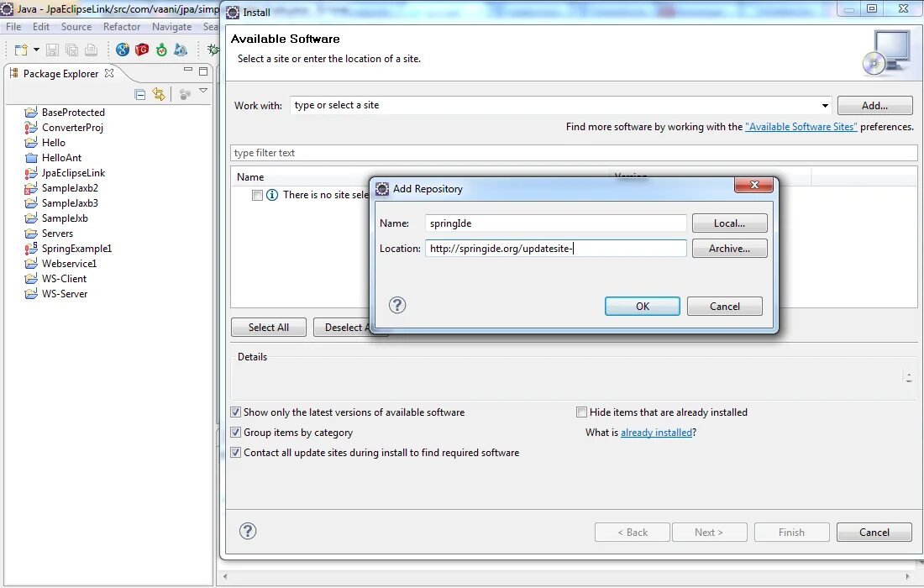Image resolution: width=924 pixels, height=588 pixels.
Task: Open the File menu
Action: [13, 27]
